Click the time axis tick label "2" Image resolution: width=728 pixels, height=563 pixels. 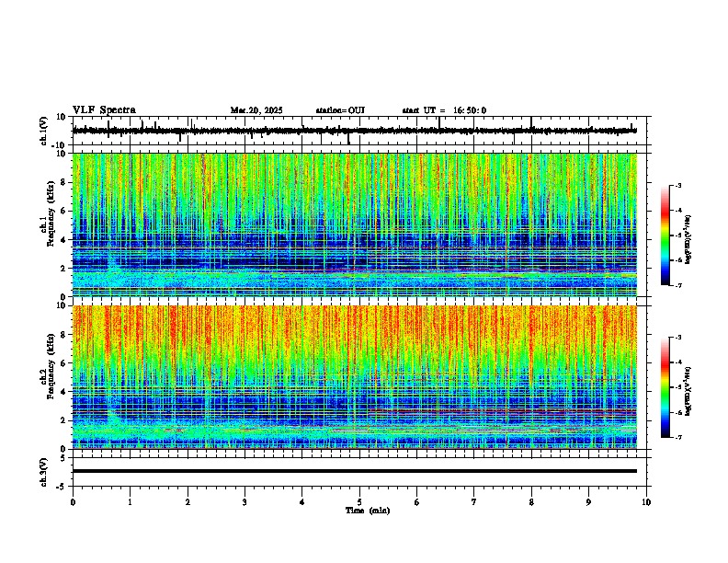point(188,502)
